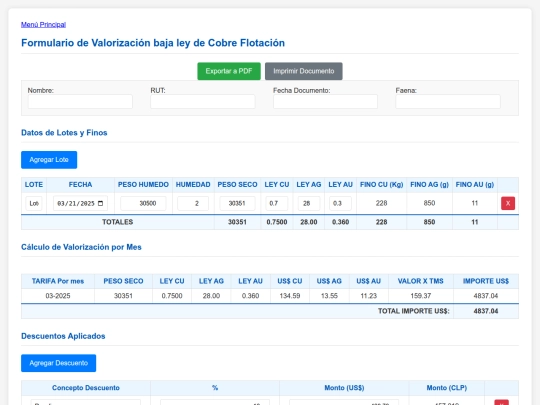Click the IMPORTE US$ column header
540x405 pixels.
pyautogui.click(x=486, y=281)
